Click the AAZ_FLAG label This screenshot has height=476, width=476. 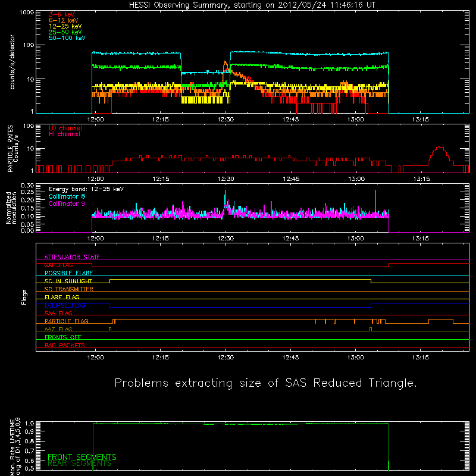[x=58, y=329]
